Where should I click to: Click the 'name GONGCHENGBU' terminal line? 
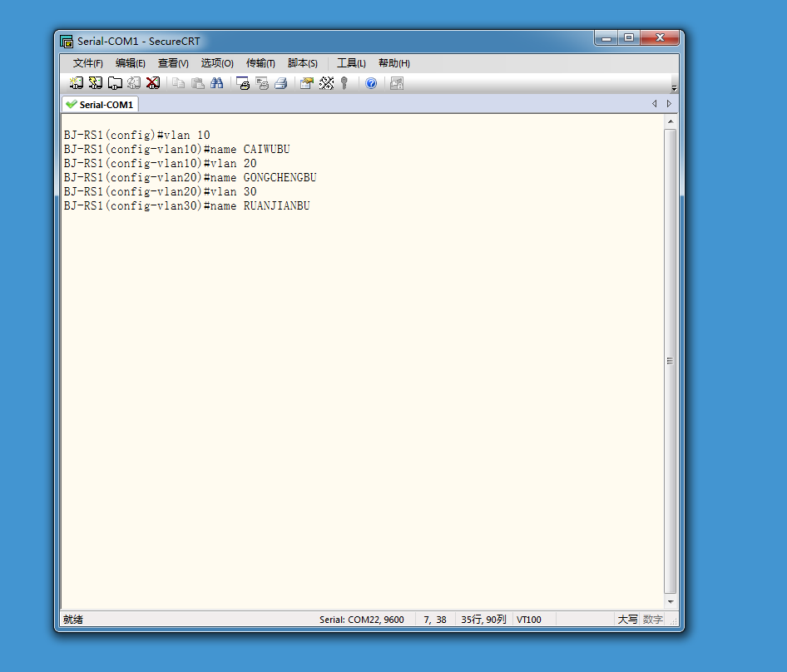pos(191,178)
